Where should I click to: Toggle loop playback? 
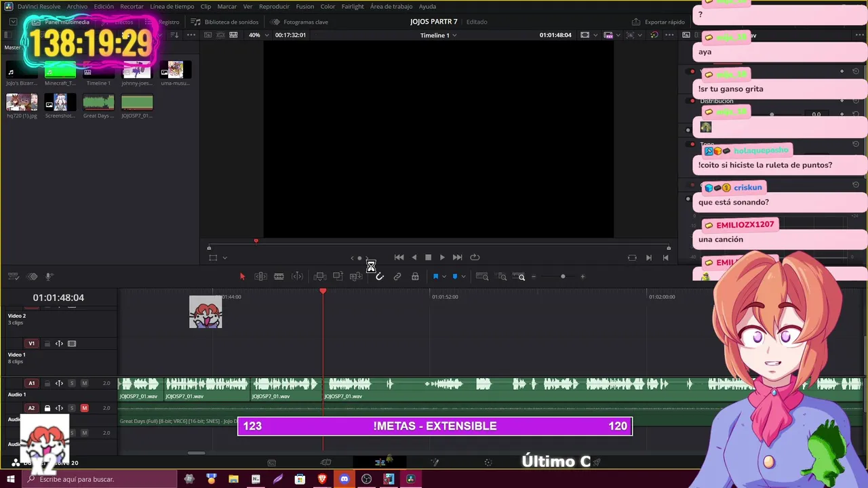[475, 258]
